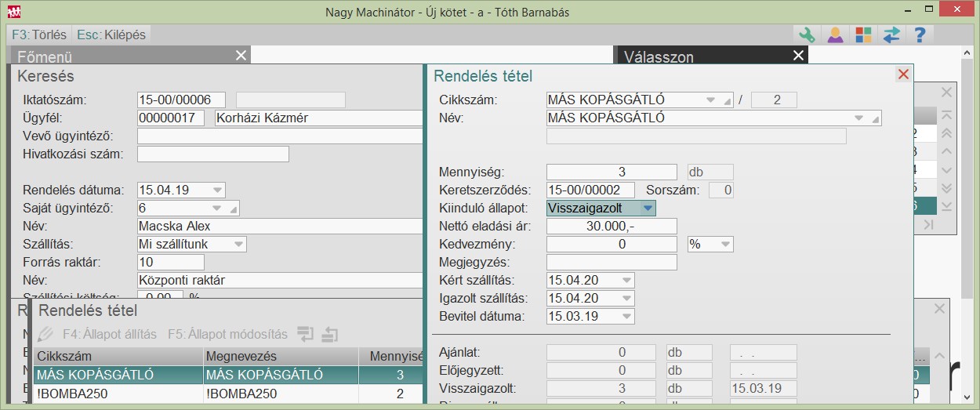This screenshot has width=980, height=410.
Task: Click the Iktatószám field
Action: 181,100
